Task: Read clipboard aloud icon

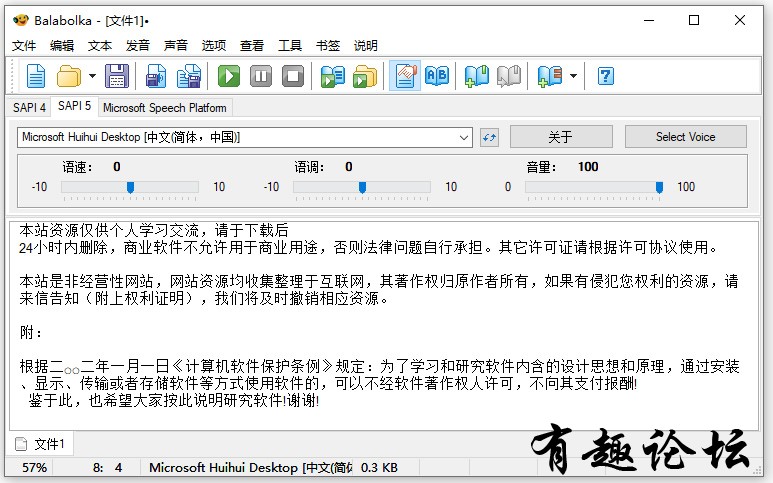Action: point(333,76)
